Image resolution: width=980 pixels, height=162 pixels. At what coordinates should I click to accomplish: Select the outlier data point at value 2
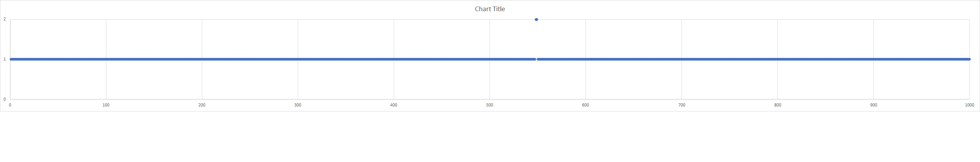coord(536,19)
